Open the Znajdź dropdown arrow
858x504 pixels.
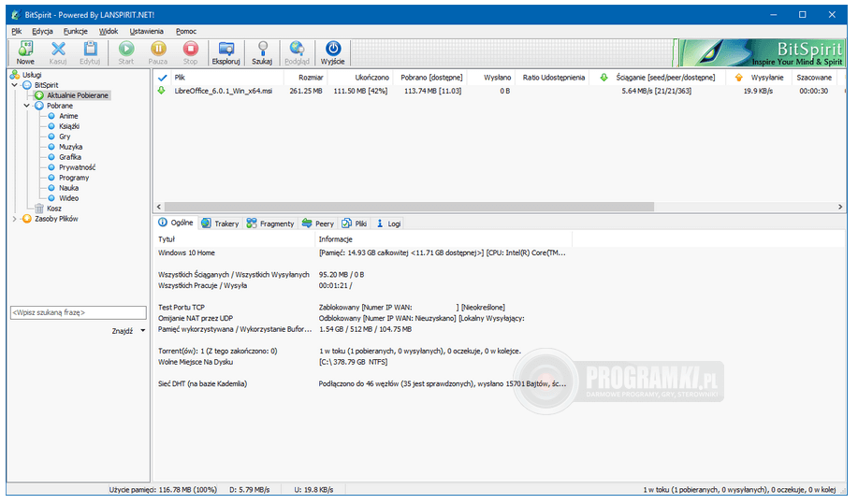143,331
